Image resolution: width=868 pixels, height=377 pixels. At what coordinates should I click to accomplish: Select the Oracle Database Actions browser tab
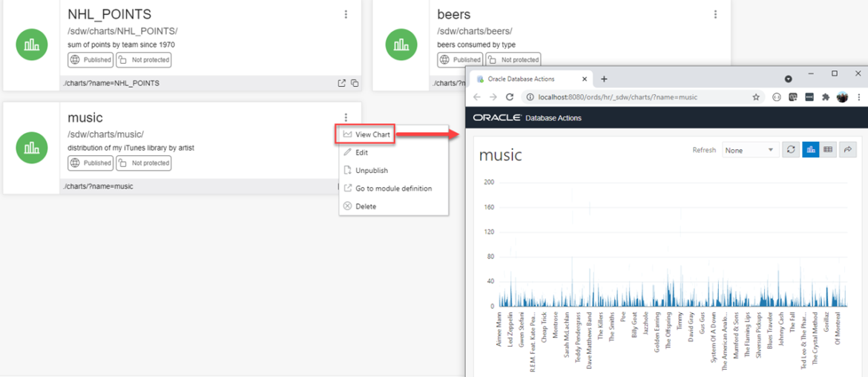tap(530, 79)
